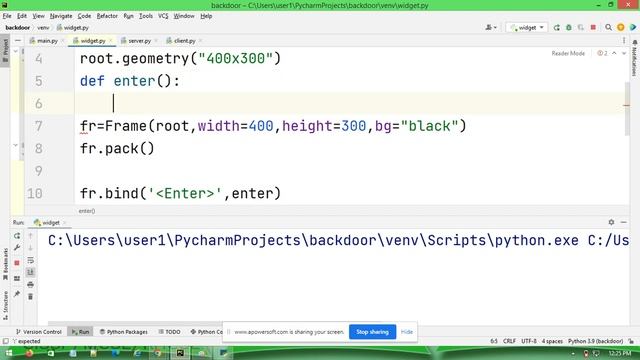The image size is (640, 360).
Task: Open Python 3.9 (backdoor) interpreter selector
Action: [x=595, y=341]
